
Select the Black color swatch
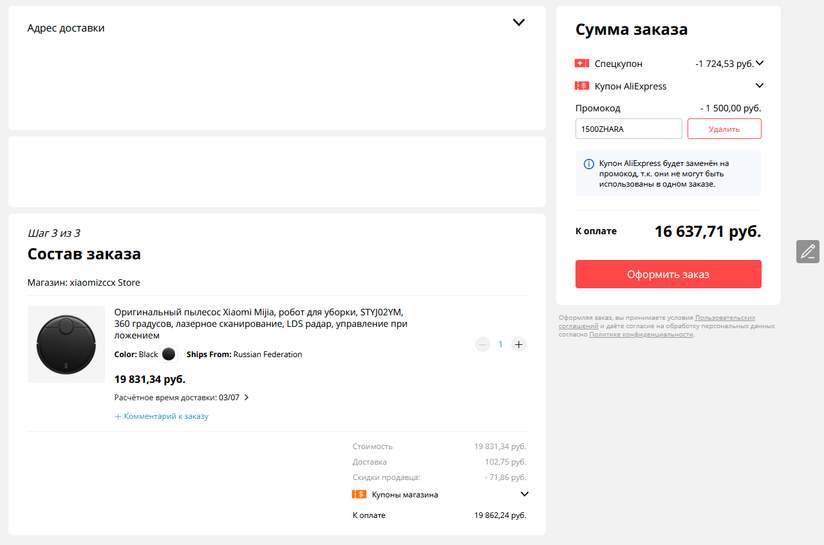pyautogui.click(x=168, y=354)
